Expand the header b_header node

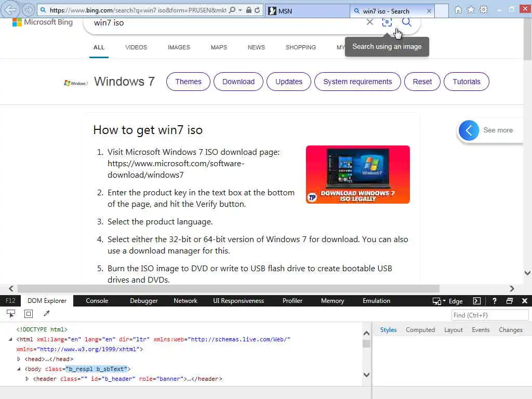click(27, 379)
